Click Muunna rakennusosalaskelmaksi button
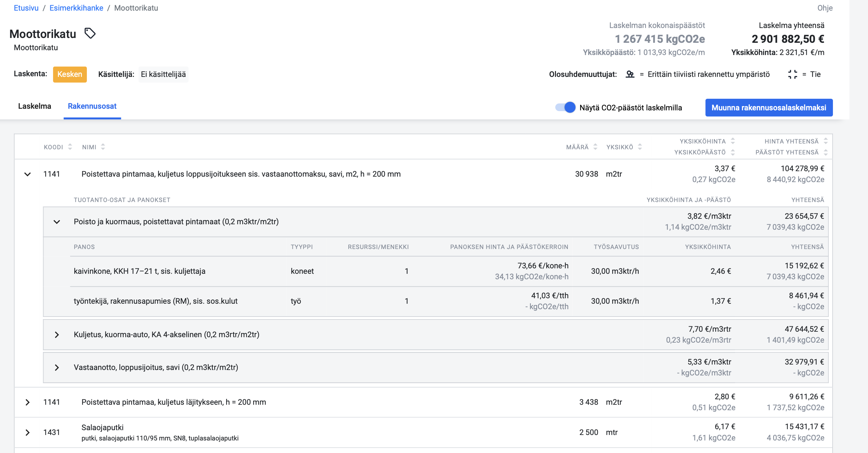Viewport: 868px width, 453px height. (769, 107)
